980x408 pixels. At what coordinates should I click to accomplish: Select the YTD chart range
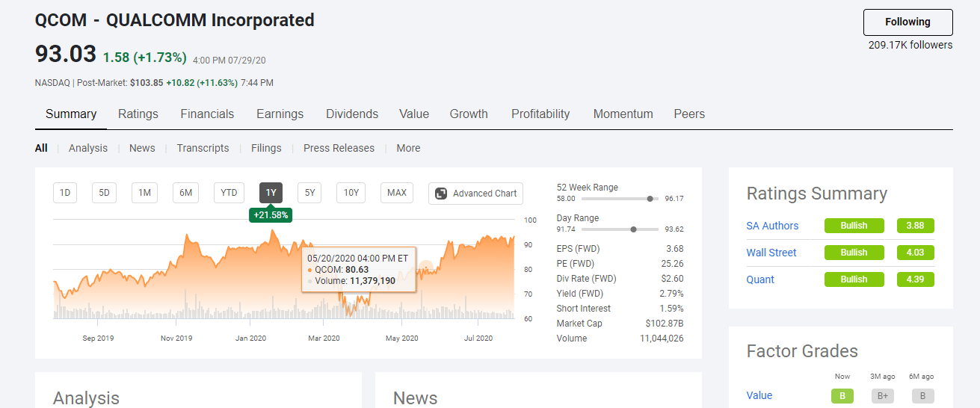pyautogui.click(x=229, y=193)
